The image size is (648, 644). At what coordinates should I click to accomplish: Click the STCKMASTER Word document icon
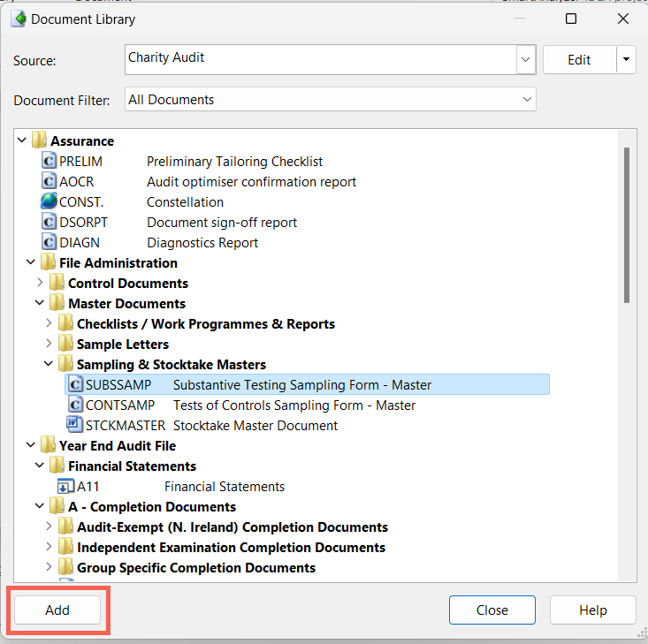[74, 424]
